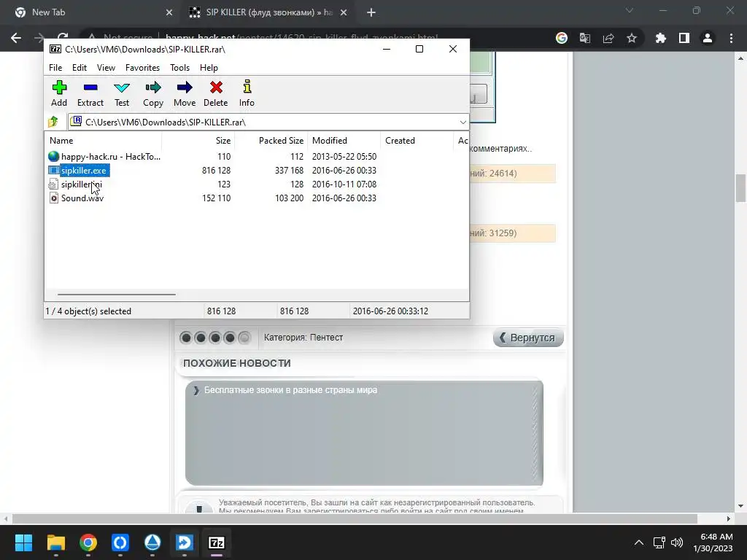Click the Вернутся back button

point(528,338)
